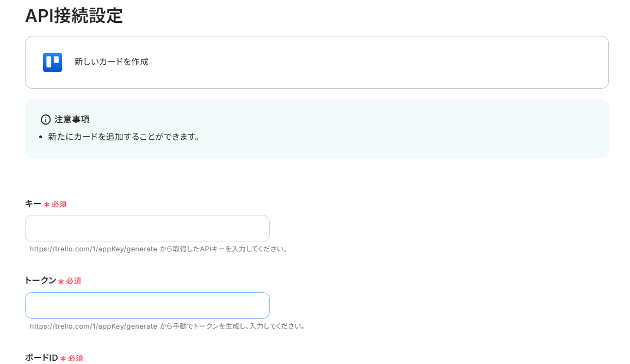The width and height of the screenshot is (630, 364).
Task: Click the note 新たにカードを追加することができます
Action: (x=123, y=137)
